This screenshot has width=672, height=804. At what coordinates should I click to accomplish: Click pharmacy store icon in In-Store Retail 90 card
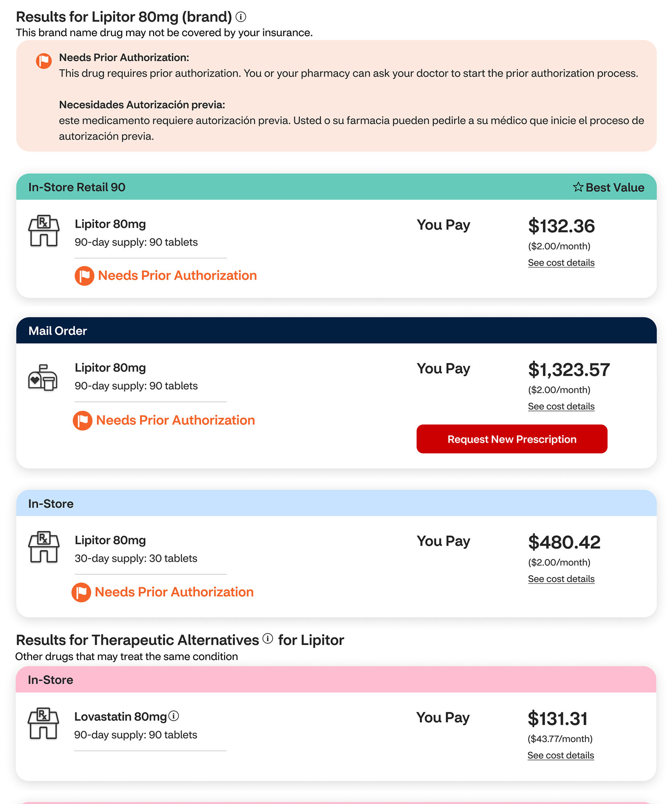44,231
